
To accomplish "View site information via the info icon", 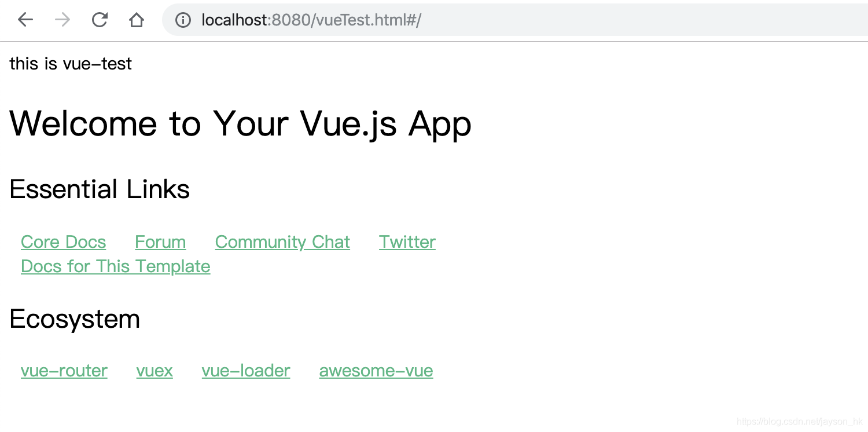I will click(183, 20).
